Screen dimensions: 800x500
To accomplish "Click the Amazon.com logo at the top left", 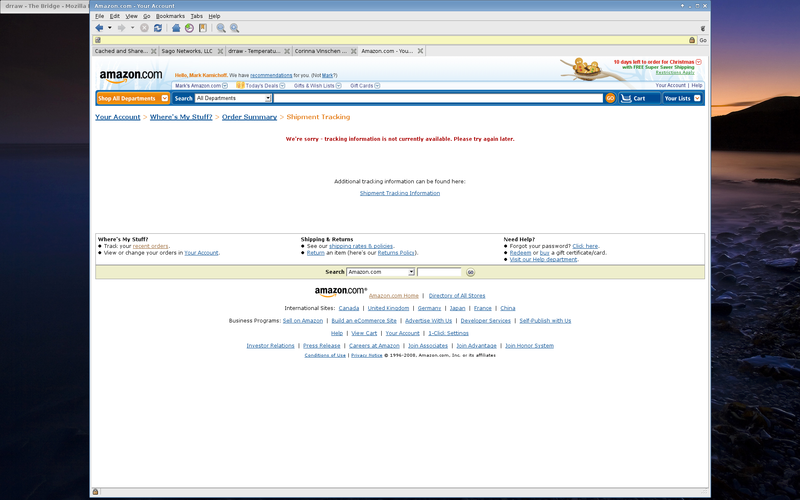I will pyautogui.click(x=131, y=75).
